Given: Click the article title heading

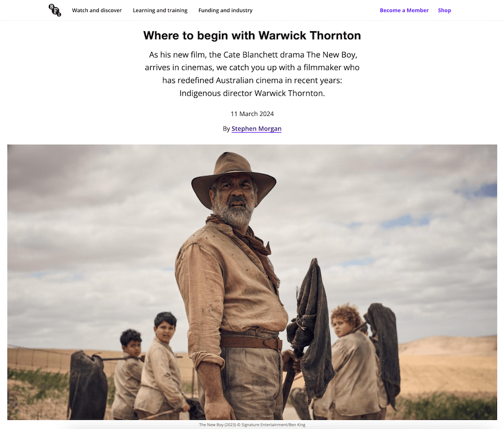Looking at the screenshot, I should [252, 35].
